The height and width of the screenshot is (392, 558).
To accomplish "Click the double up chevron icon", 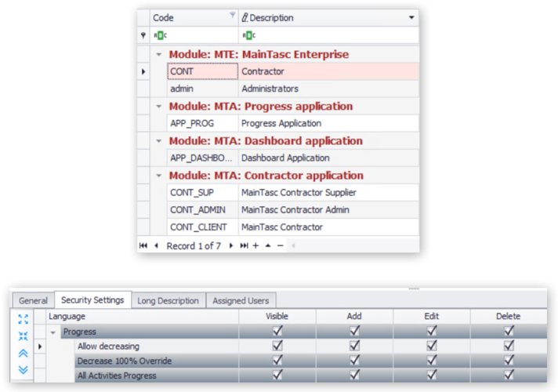I will 23,353.
